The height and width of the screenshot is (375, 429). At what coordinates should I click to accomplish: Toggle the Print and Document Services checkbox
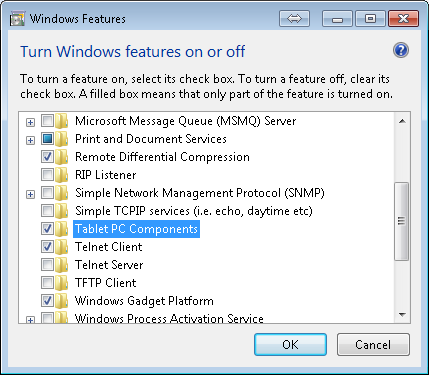[x=47, y=139]
